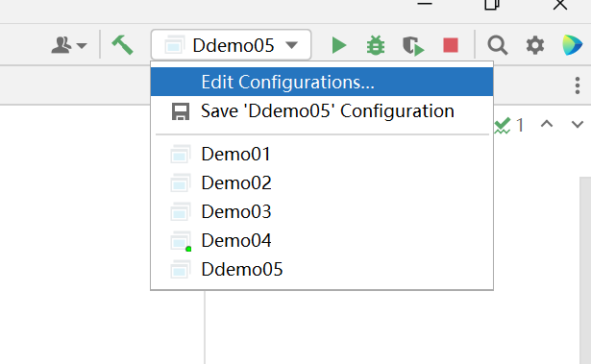Open the user account dropdown icon
The height and width of the screenshot is (364, 591).
(69, 45)
